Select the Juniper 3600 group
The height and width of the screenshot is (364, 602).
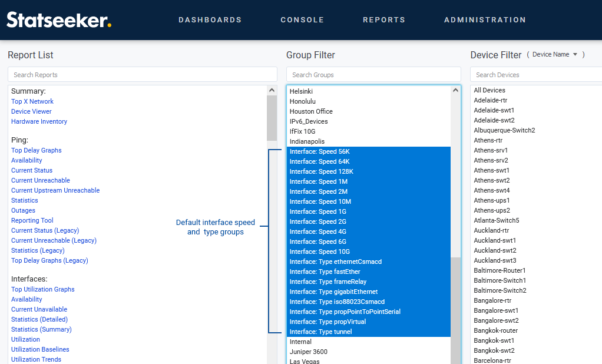point(308,352)
